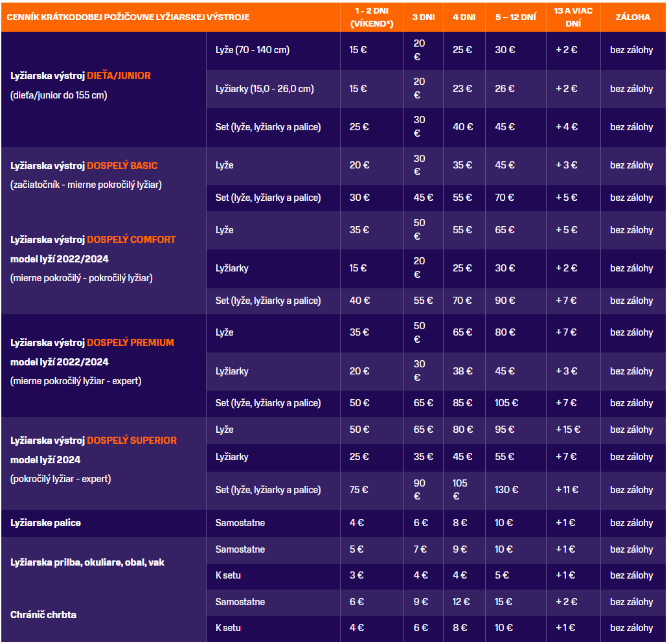Click the orange "DIEŤA/JUNIOR" category text
Screen dimensions: 669x644
[119, 76]
